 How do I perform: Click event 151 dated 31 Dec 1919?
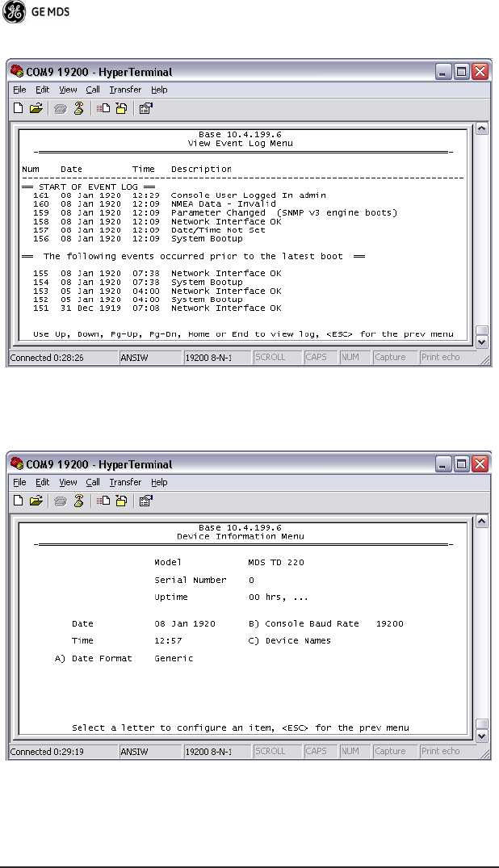point(157,308)
